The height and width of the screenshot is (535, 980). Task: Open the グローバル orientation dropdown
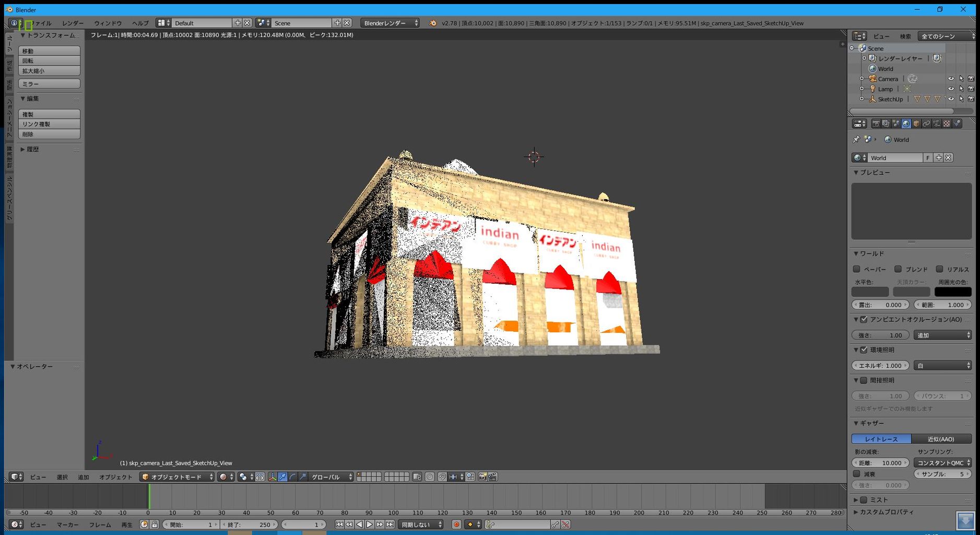[x=331, y=477]
